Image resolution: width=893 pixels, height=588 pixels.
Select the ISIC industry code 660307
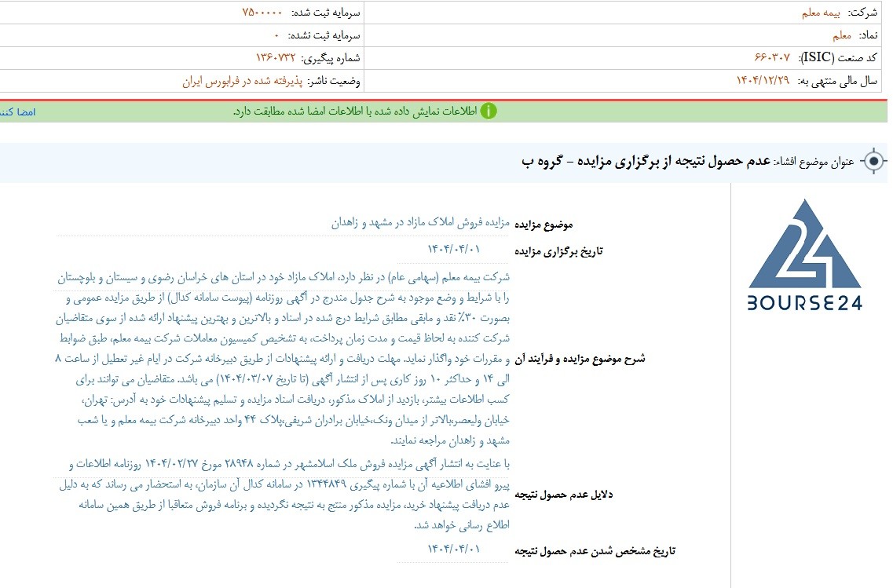pyautogui.click(x=772, y=57)
